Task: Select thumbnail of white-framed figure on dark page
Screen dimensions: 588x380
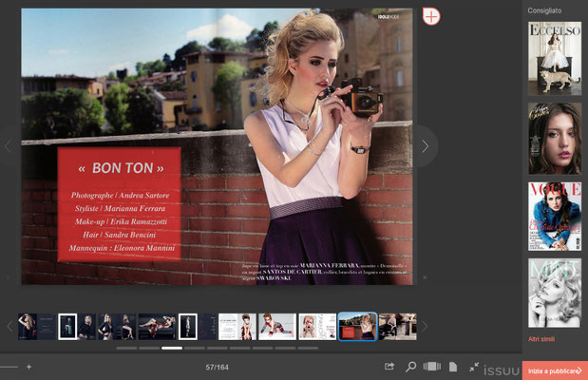Action: pyautogui.click(x=197, y=327)
